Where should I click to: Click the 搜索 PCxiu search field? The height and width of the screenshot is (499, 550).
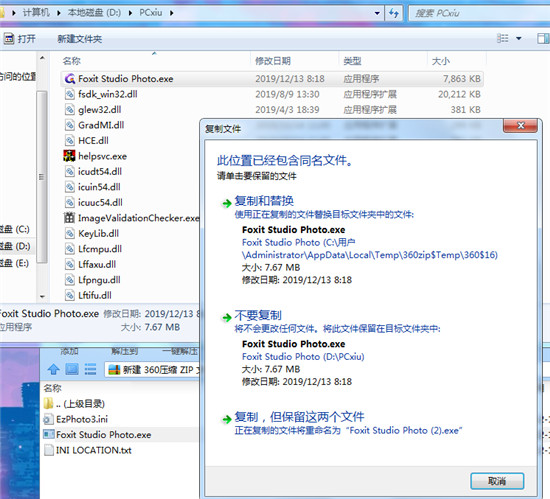point(479,13)
